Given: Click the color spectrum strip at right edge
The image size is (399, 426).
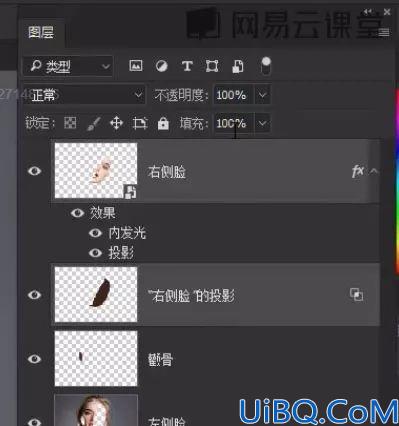Looking at the screenshot, I should (x=397, y=182).
